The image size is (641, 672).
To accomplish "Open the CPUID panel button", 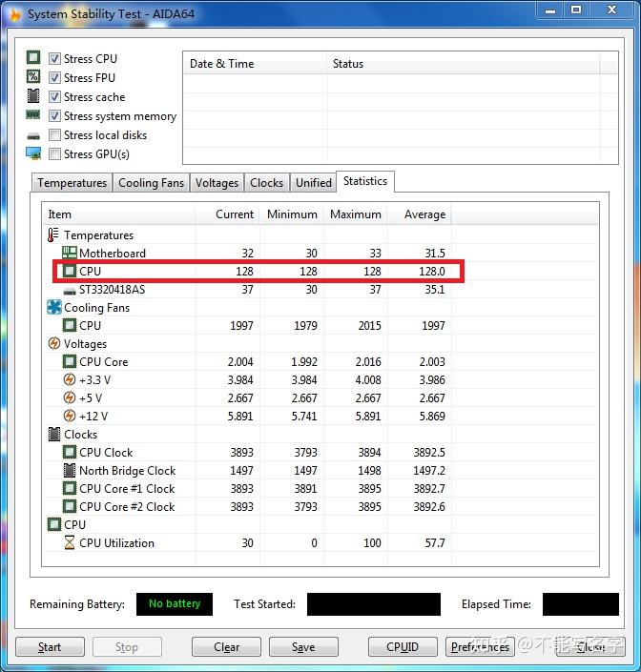I will tap(403, 646).
